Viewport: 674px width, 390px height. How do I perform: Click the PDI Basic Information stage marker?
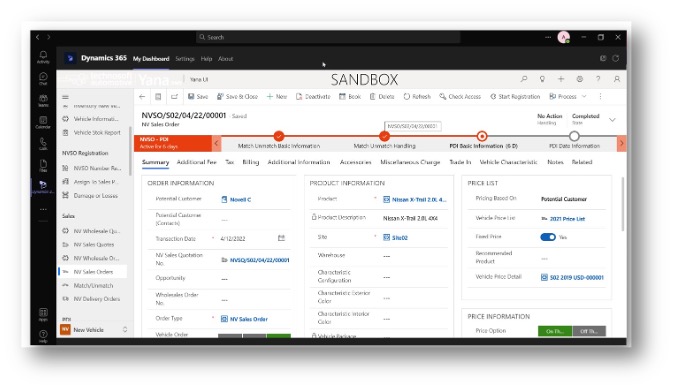(x=482, y=136)
